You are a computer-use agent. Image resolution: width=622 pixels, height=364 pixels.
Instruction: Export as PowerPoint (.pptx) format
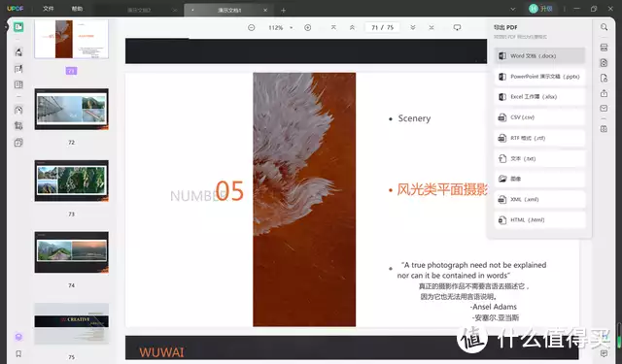539,77
